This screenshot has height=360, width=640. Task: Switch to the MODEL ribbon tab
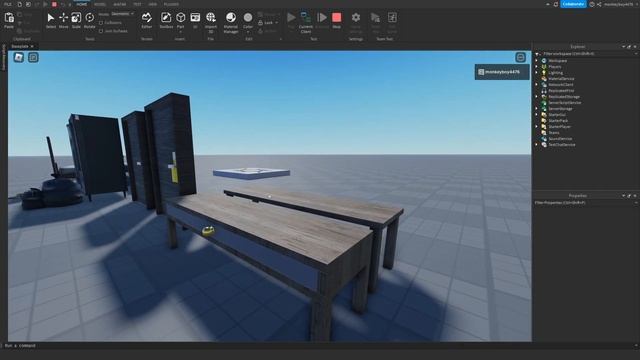[100, 4]
